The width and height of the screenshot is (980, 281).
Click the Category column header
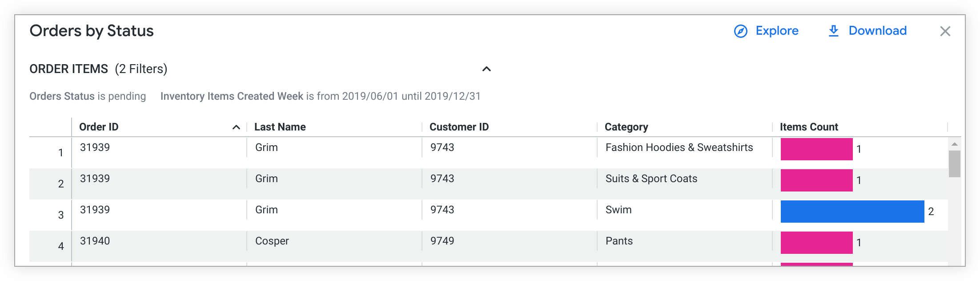626,127
